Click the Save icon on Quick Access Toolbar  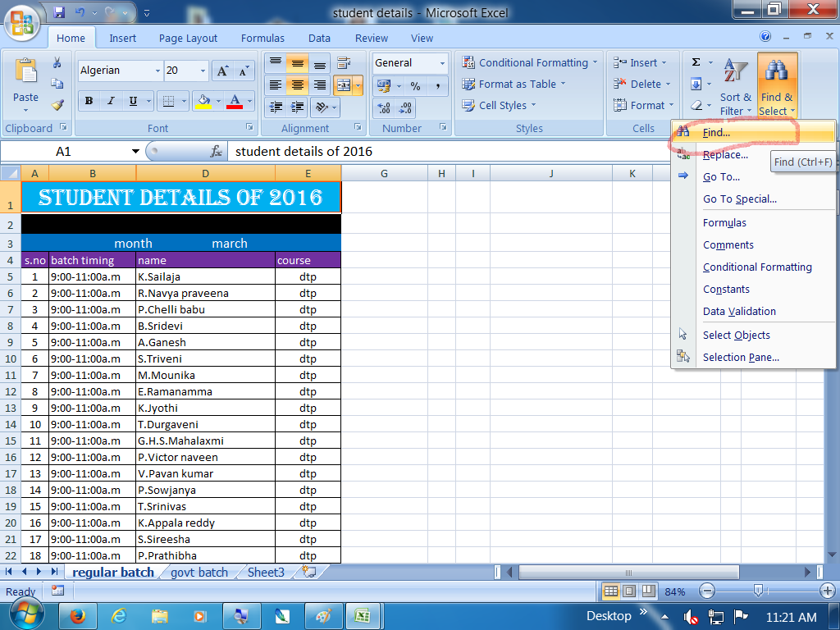tap(58, 11)
